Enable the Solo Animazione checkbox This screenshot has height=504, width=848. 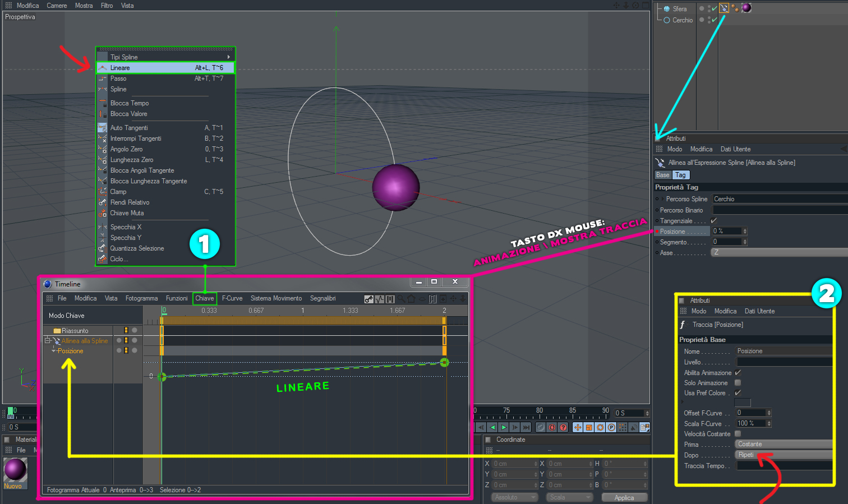[738, 383]
